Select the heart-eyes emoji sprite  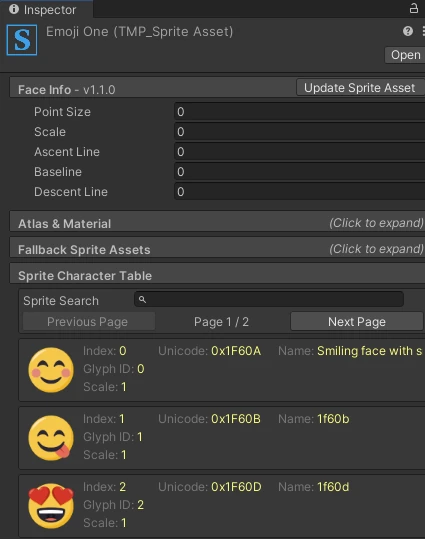51,506
